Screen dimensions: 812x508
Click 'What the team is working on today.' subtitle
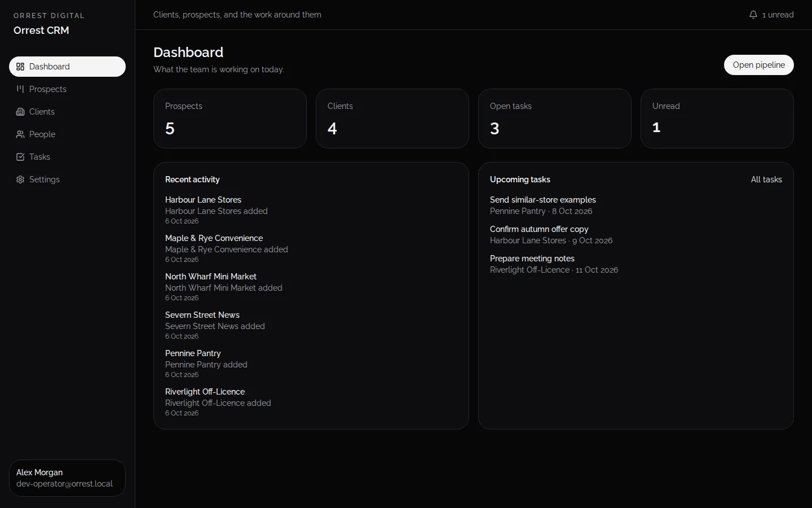coord(219,69)
